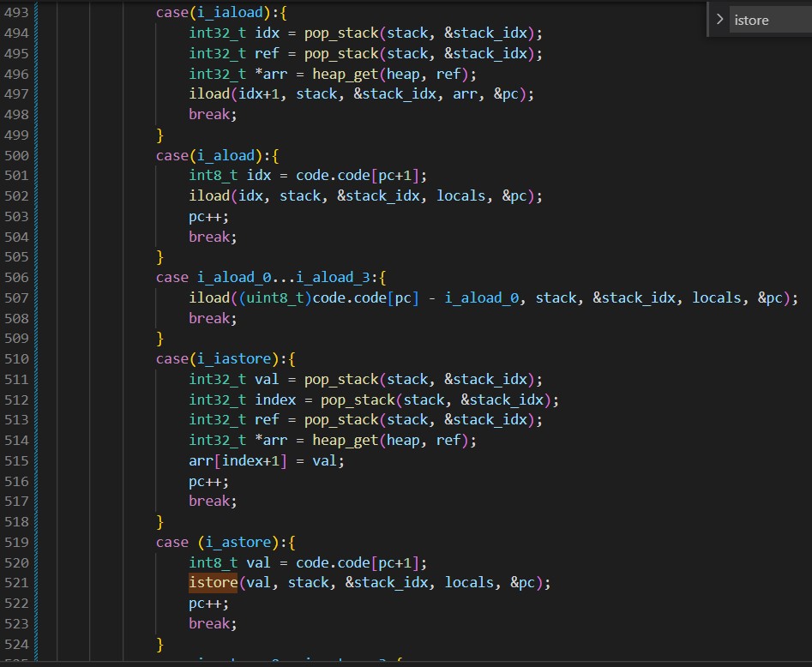Click the find widget's left resize sash

point(708,19)
